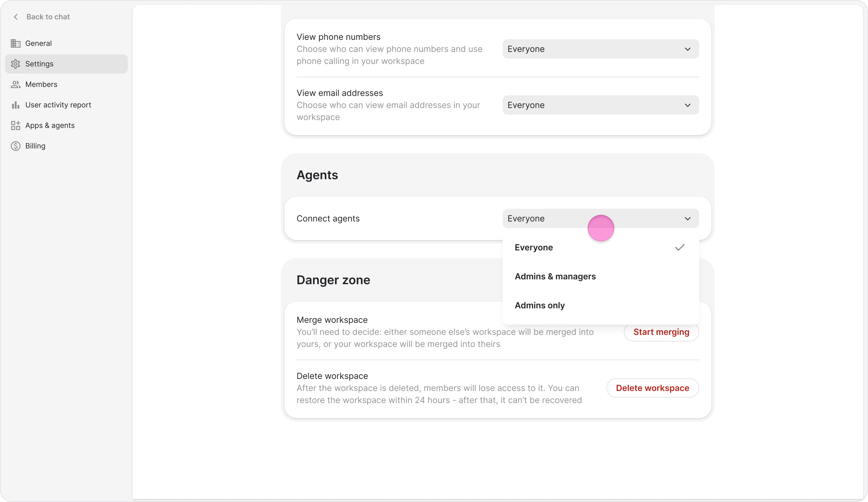The height and width of the screenshot is (502, 868).
Task: Click the View email addresses title
Action: (340, 93)
